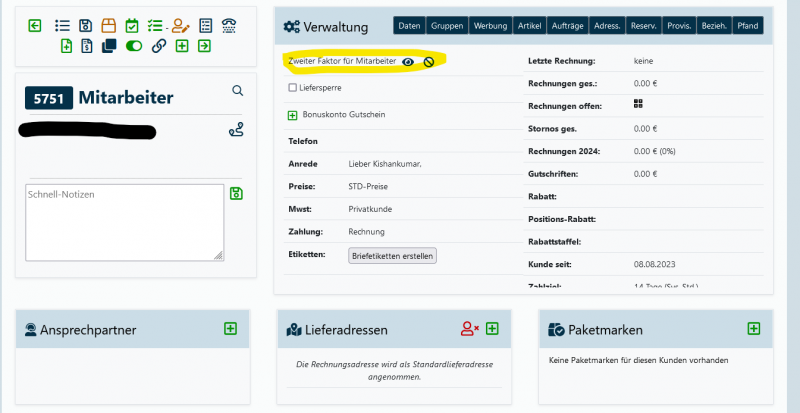Viewport: 800px width, 413px height.
Task: Add new Paketmarke with plus icon
Action: [x=754, y=328]
